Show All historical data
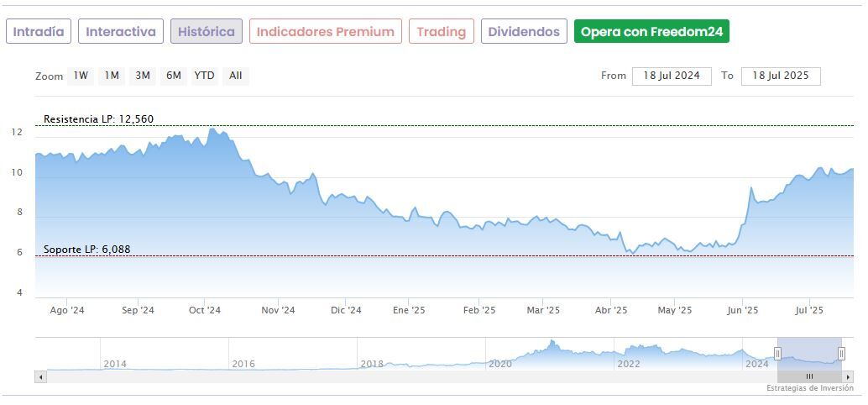The width and height of the screenshot is (868, 405). coord(236,76)
